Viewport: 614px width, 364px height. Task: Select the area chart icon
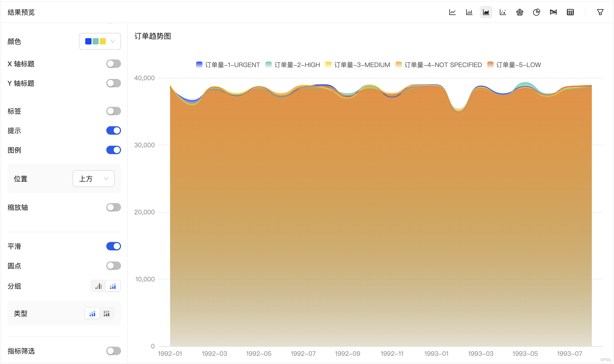coord(486,12)
